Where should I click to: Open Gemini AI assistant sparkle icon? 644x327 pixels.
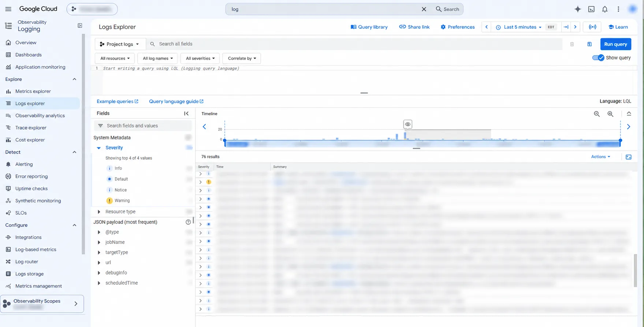coord(578,9)
